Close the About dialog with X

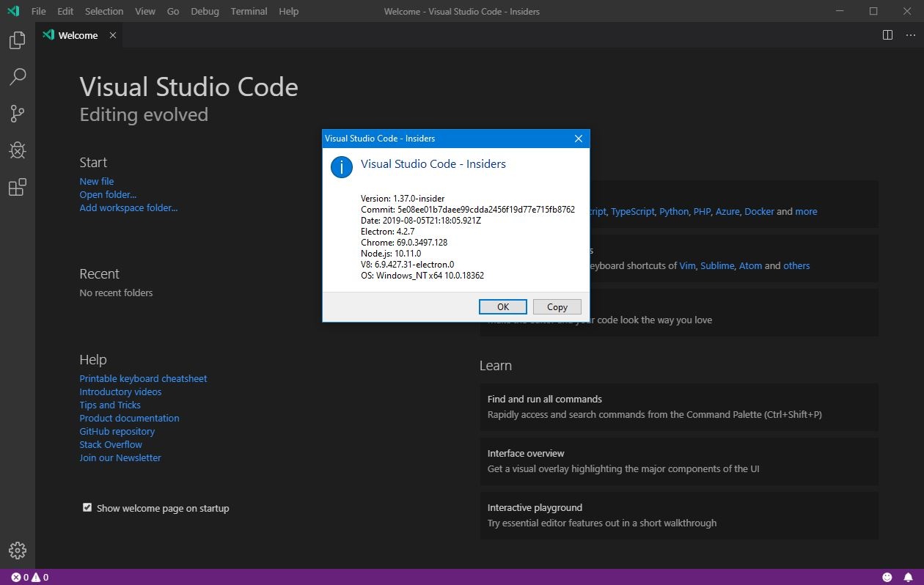pyautogui.click(x=578, y=139)
